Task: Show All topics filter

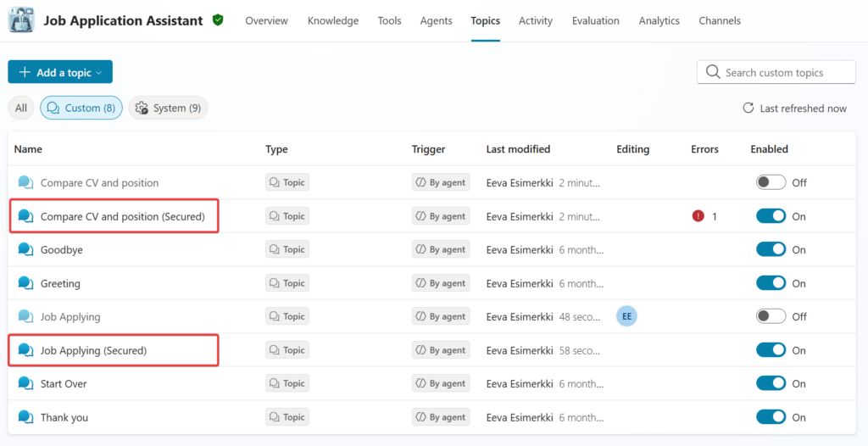Action: point(21,108)
